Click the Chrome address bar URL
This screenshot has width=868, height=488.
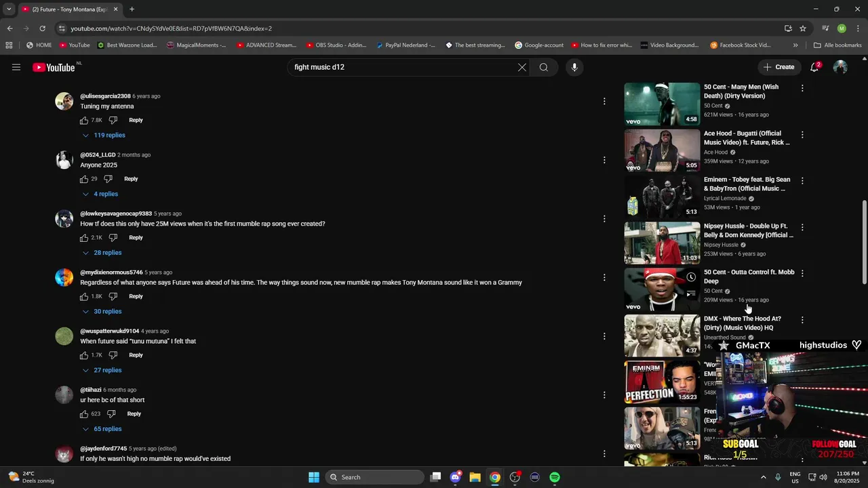(171, 28)
